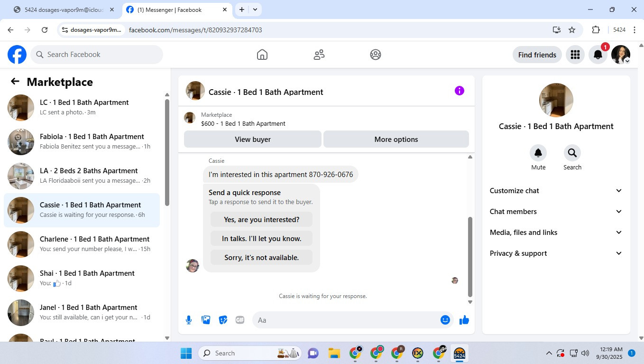Open File Explorer from taskbar

click(x=334, y=353)
